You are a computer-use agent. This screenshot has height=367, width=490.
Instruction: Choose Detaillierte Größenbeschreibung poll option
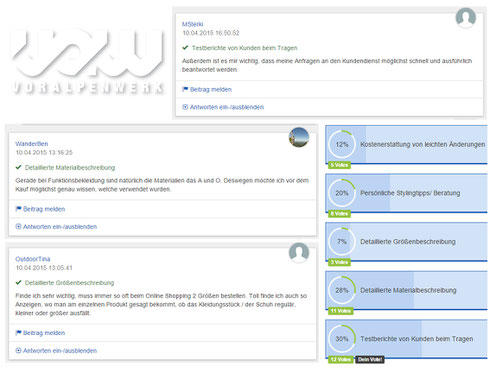406,242
